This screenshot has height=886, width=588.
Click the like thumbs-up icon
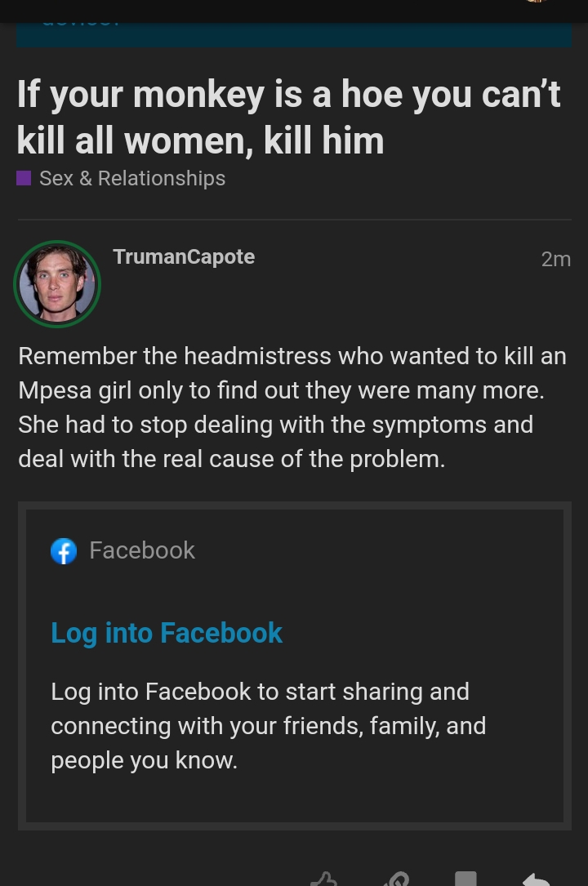(x=324, y=879)
